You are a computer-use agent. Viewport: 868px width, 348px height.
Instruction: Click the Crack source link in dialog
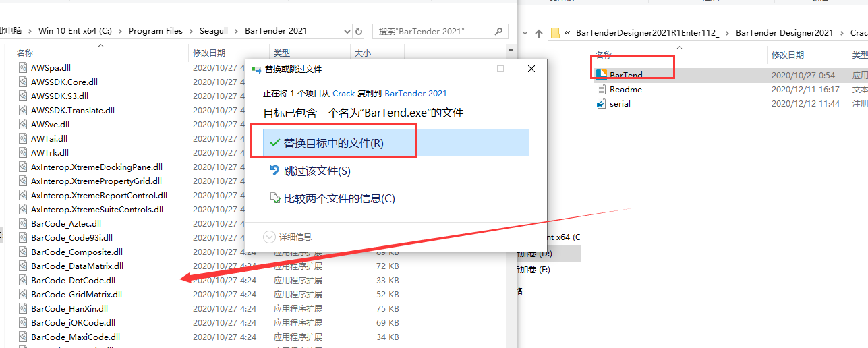(343, 94)
